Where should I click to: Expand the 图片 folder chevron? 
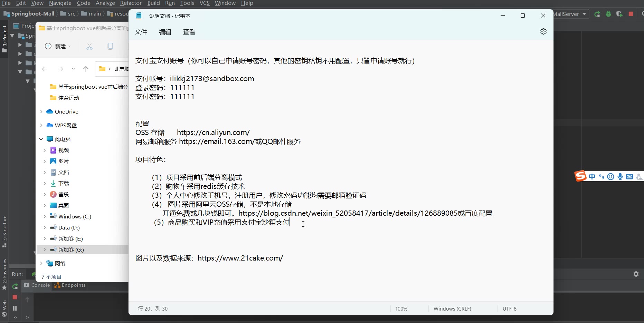45,161
